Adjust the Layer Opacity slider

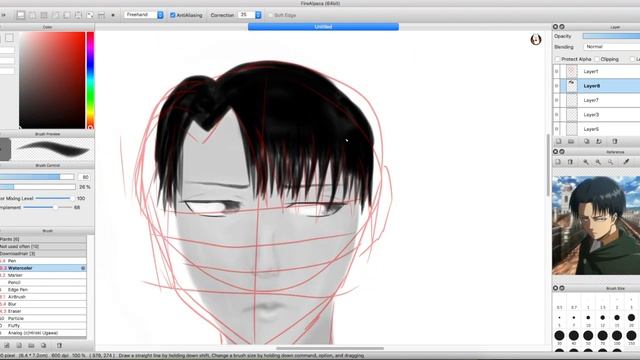(x=611, y=36)
